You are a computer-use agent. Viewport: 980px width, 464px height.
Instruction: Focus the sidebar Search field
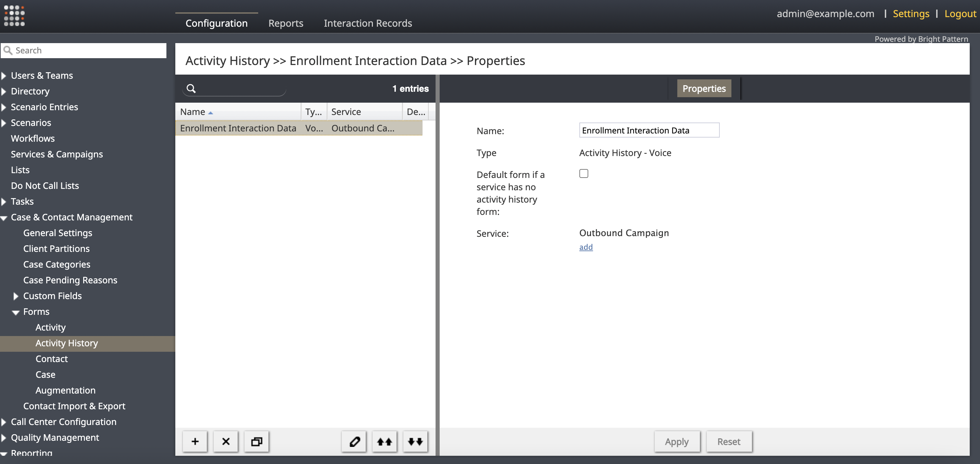click(x=84, y=50)
